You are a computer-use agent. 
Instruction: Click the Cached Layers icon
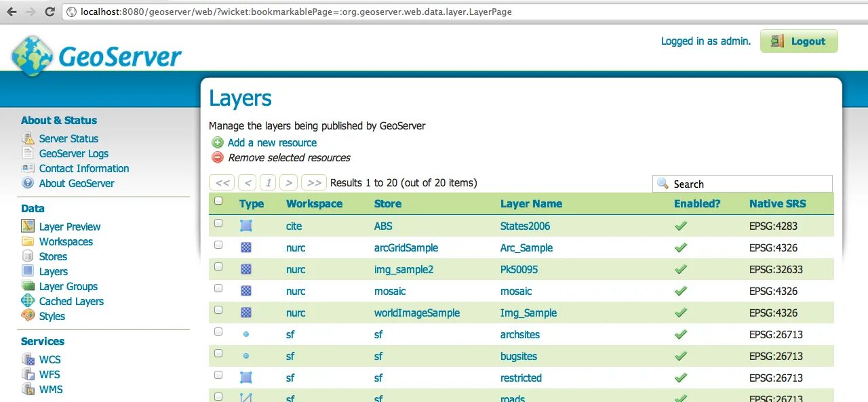[28, 301]
